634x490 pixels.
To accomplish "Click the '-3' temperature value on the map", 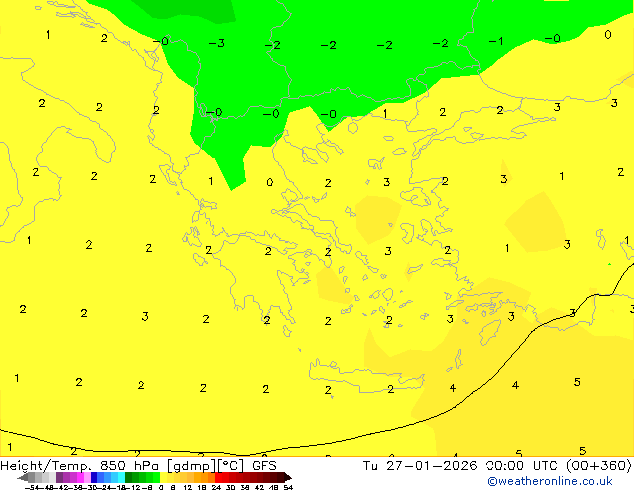I will point(216,43).
